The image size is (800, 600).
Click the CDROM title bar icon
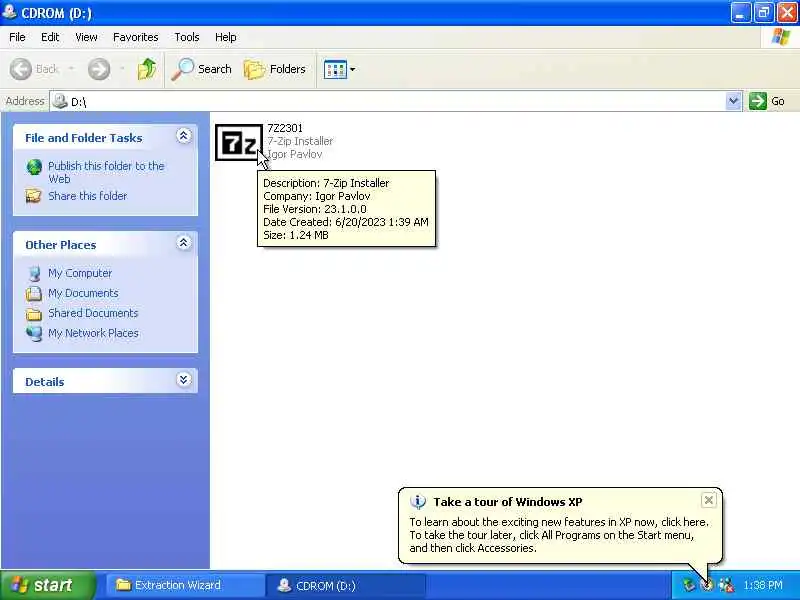9,12
